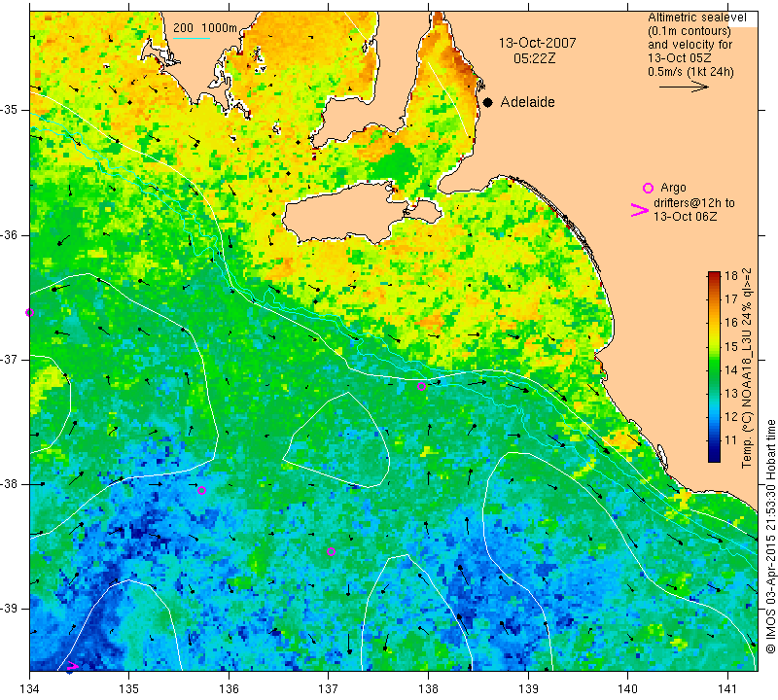Viewport: 778px width, 700px height.
Task: Click the 'drifters@12h to' legend text
Action: tap(694, 203)
